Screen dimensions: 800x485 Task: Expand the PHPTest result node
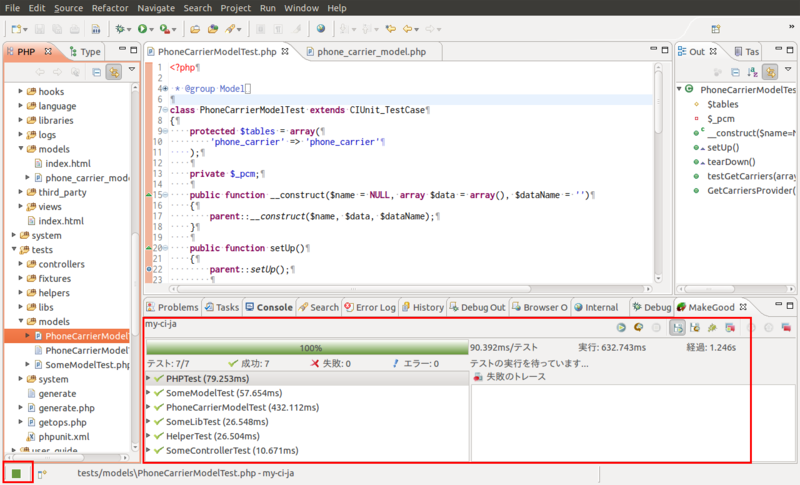click(149, 378)
